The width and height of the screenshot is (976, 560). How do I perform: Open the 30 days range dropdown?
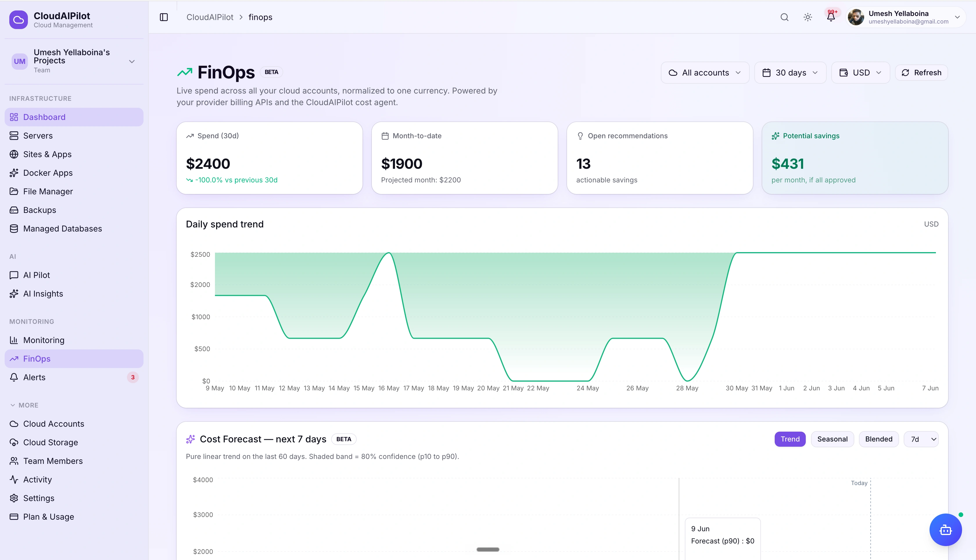pos(790,73)
